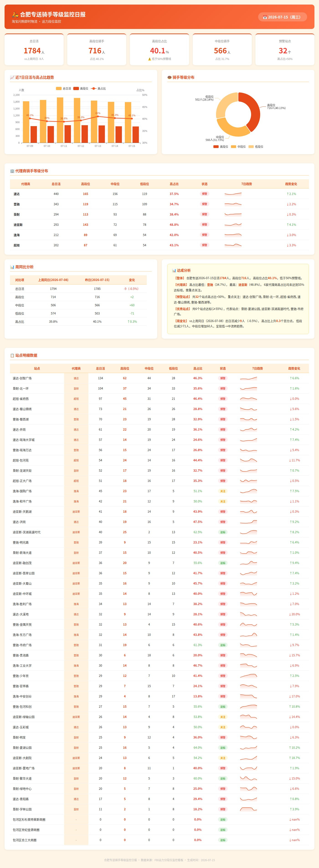Toggle 中段位 legend below the donut chart

[x=238, y=147]
